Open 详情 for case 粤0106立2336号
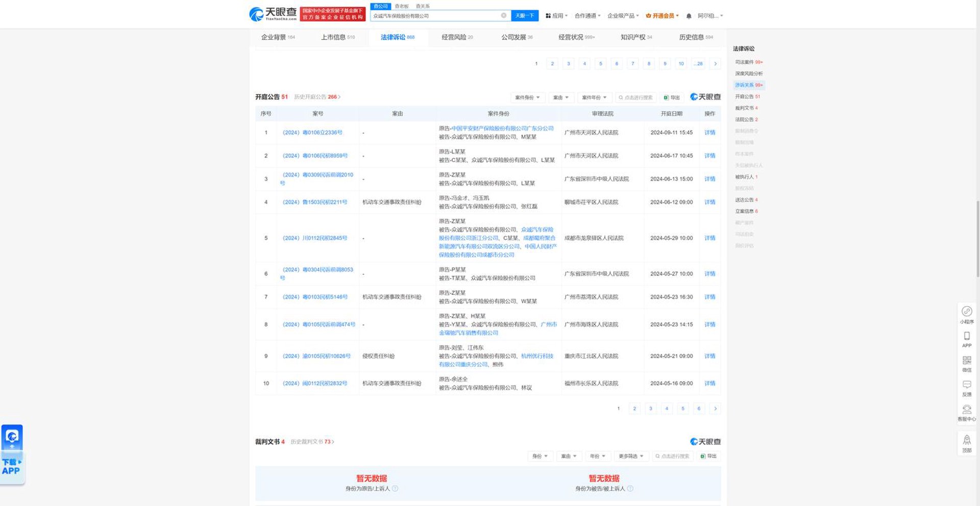Image resolution: width=980 pixels, height=506 pixels. tap(709, 133)
